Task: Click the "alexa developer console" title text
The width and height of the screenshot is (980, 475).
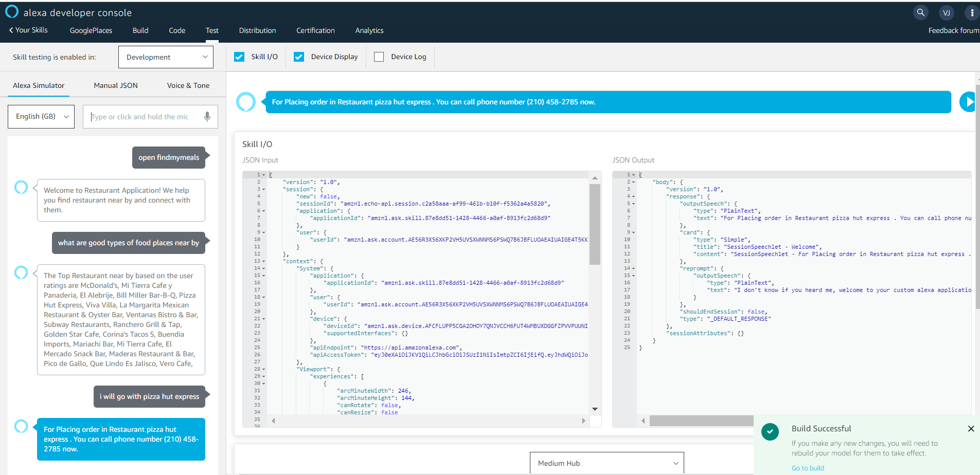Action: 78,13
